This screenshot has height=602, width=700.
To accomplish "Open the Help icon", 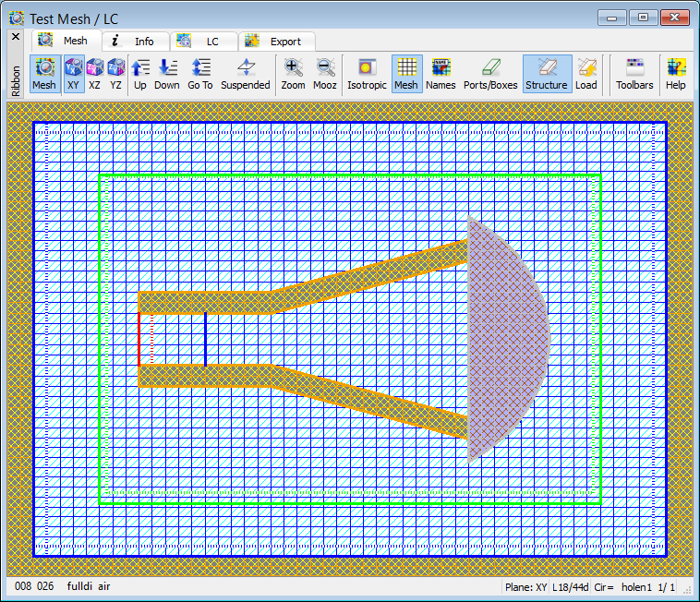I will 676,73.
